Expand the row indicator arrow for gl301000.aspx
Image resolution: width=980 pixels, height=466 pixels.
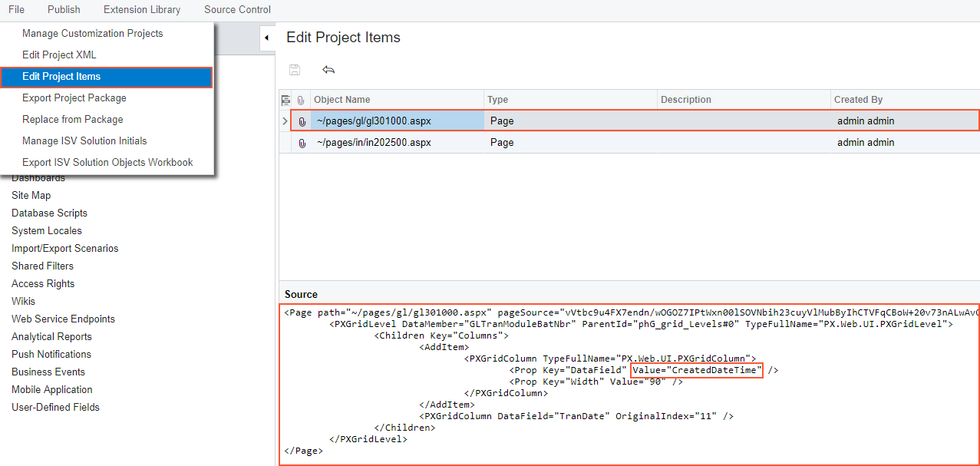coord(285,121)
